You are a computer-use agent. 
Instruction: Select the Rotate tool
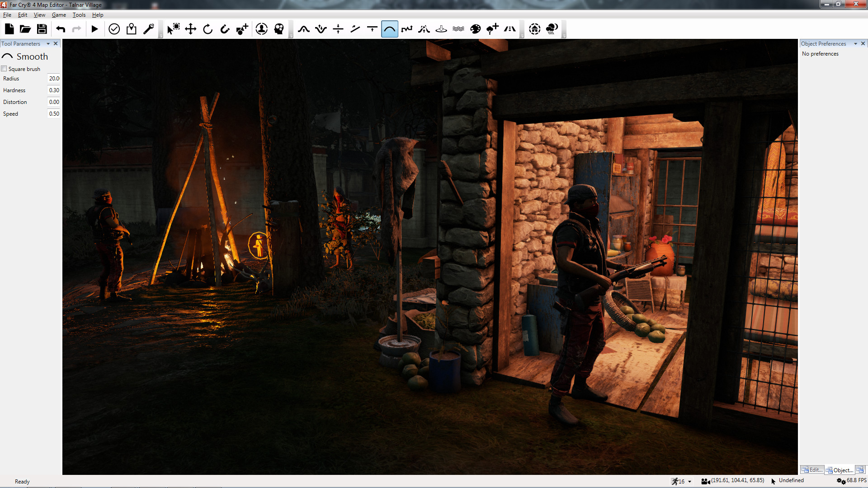point(208,29)
